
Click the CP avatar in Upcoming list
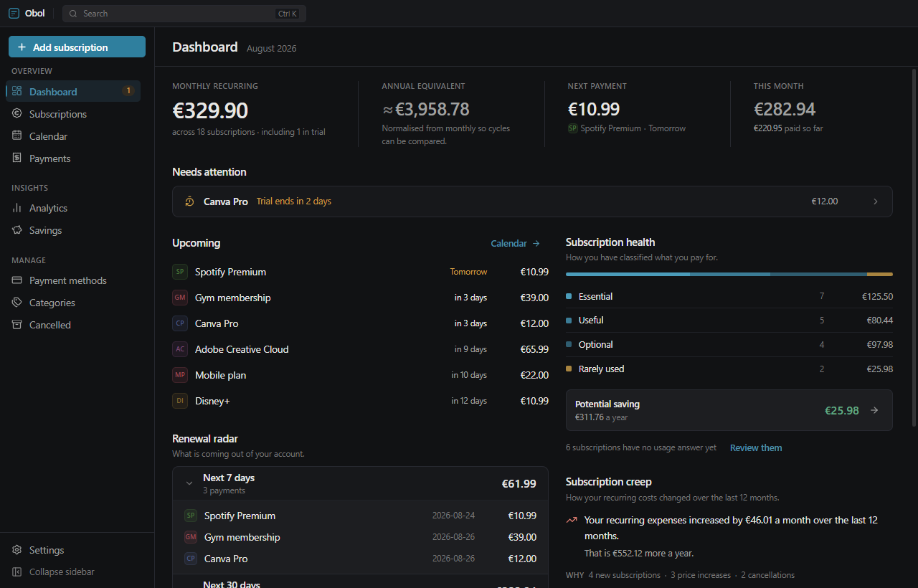(180, 323)
